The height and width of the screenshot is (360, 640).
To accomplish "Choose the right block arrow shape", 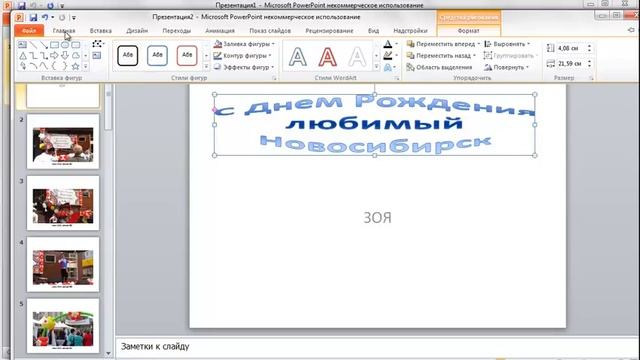I will coord(55,56).
